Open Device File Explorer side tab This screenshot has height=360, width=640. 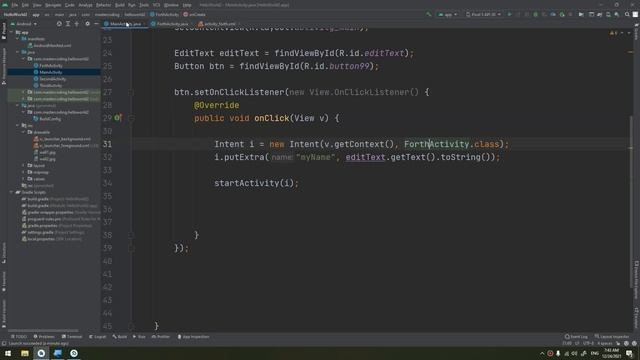click(x=636, y=280)
